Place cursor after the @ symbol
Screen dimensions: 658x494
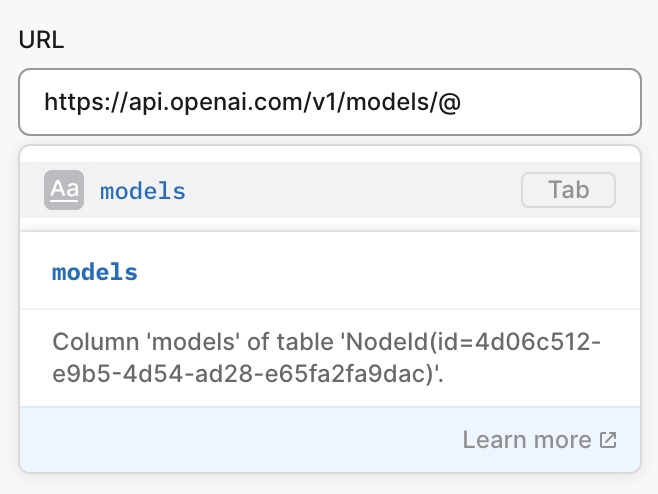click(462, 102)
